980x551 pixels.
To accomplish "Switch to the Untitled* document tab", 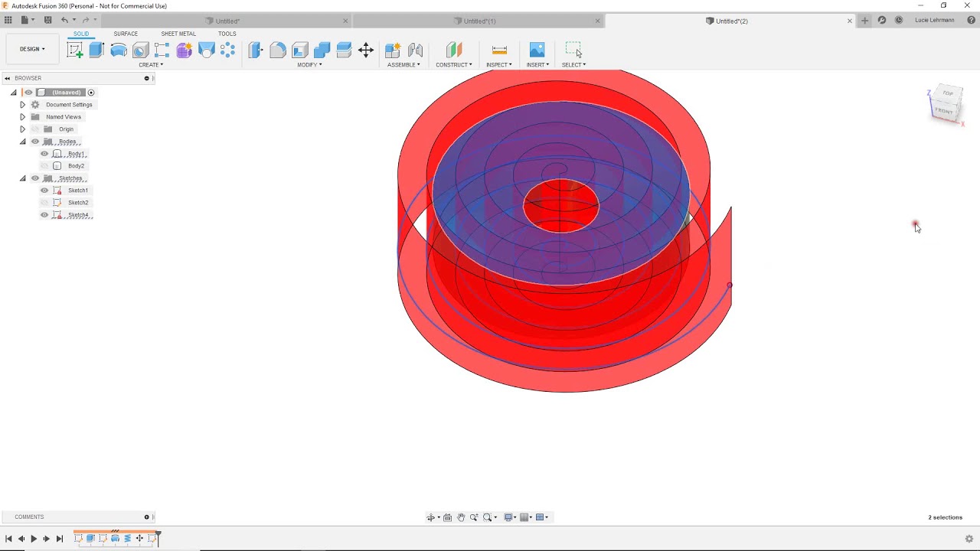I will click(227, 21).
